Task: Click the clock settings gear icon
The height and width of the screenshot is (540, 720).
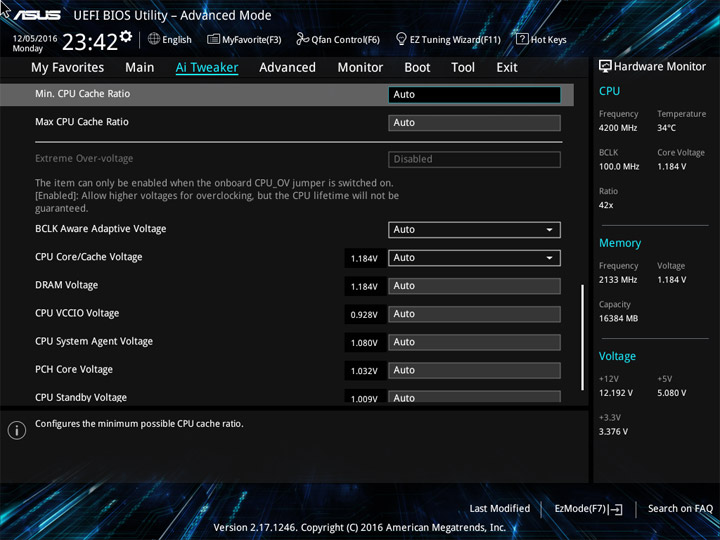Action: point(126,36)
